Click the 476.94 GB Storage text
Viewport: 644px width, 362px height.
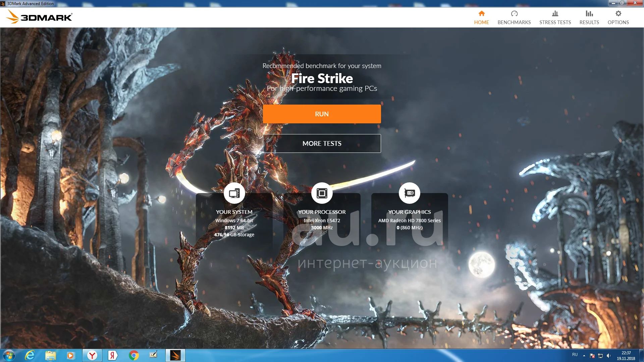(234, 235)
